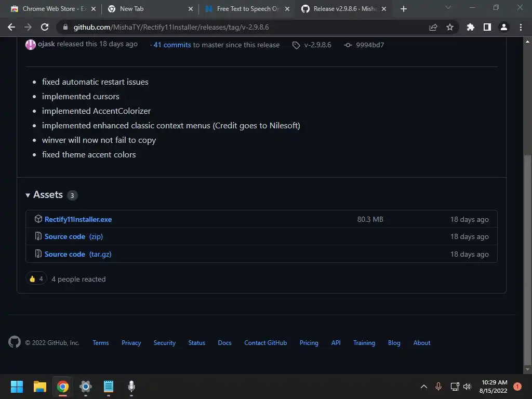The height and width of the screenshot is (399, 532).
Task: Close the Release v2.9.8.6 tab
Action: 384,9
